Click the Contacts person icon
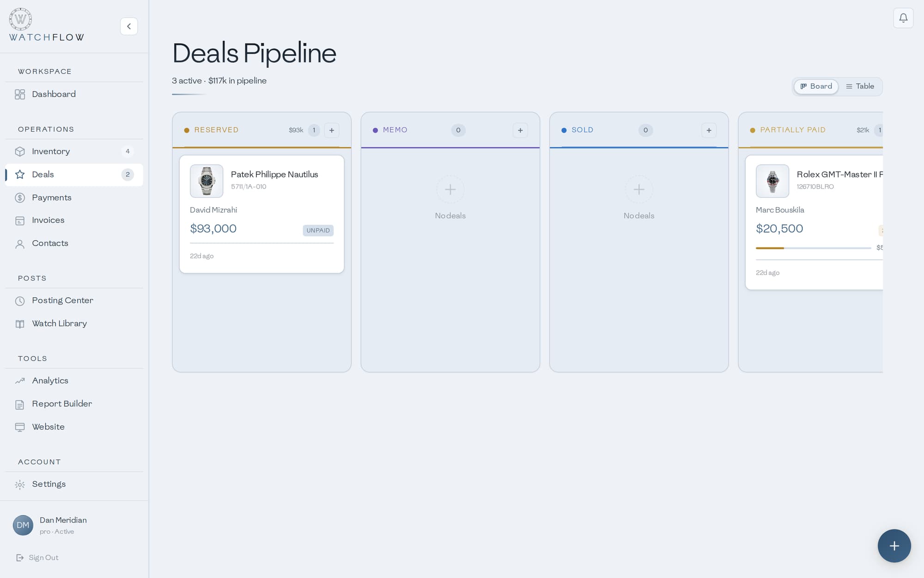924x578 pixels. [x=20, y=244]
